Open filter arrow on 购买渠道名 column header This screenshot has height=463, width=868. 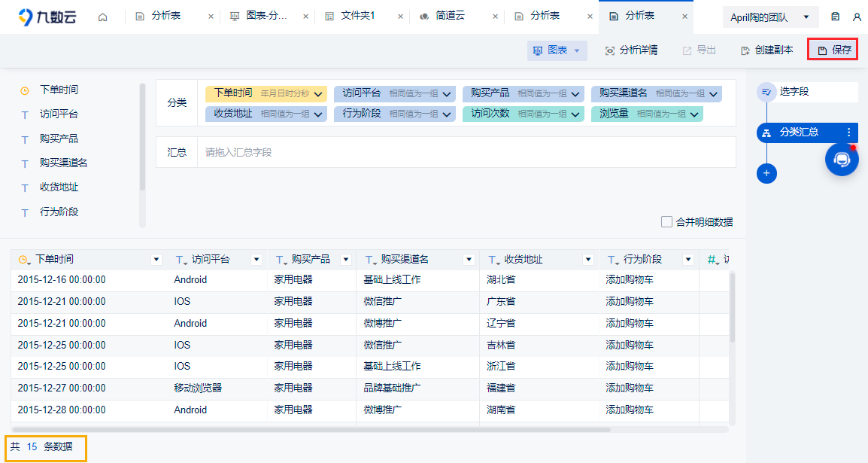click(x=469, y=259)
